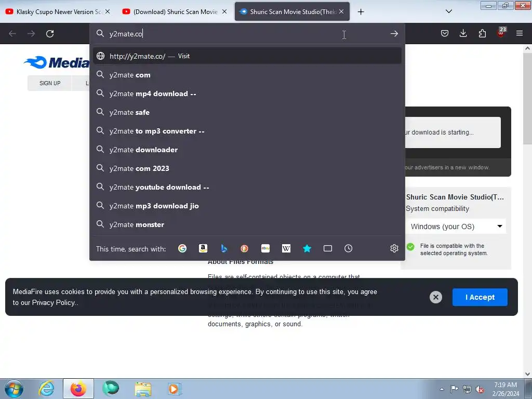Viewport: 532px width, 399px height.
Task: Open search settings gear
Action: click(394, 248)
